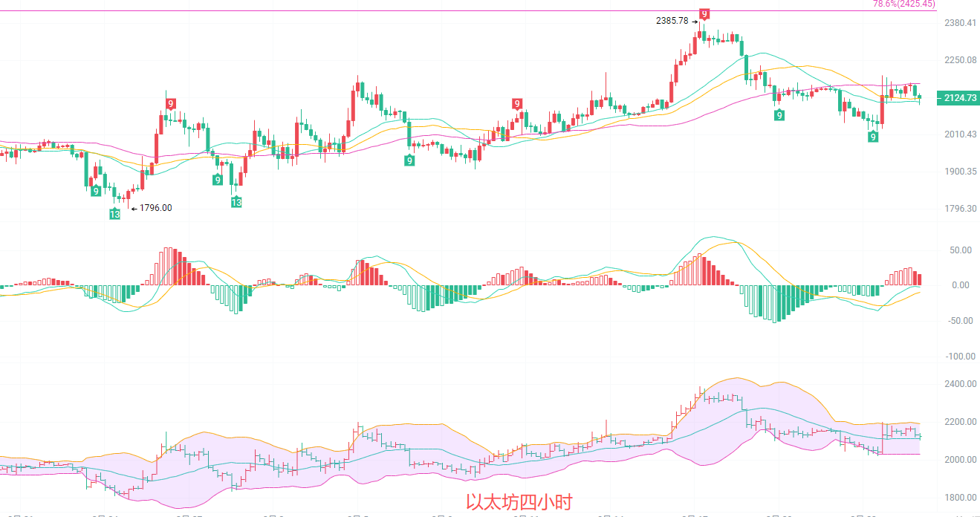Viewport: 980px width, 517px height.
Task: Click the 1796.30 price axis label
Action: (x=960, y=209)
